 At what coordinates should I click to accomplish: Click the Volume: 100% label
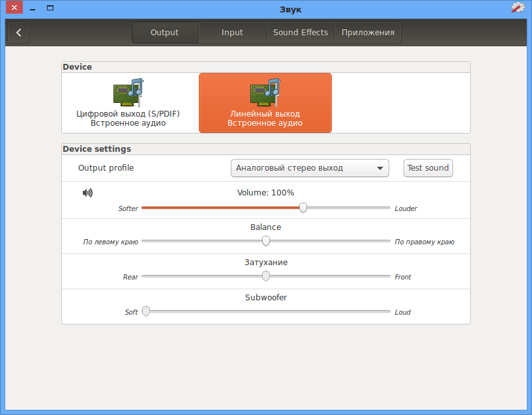[x=265, y=193]
